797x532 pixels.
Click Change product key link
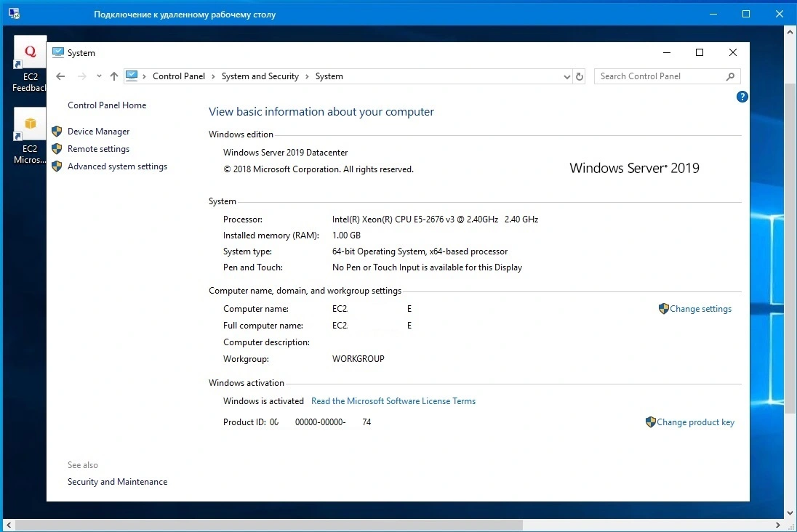coord(695,422)
